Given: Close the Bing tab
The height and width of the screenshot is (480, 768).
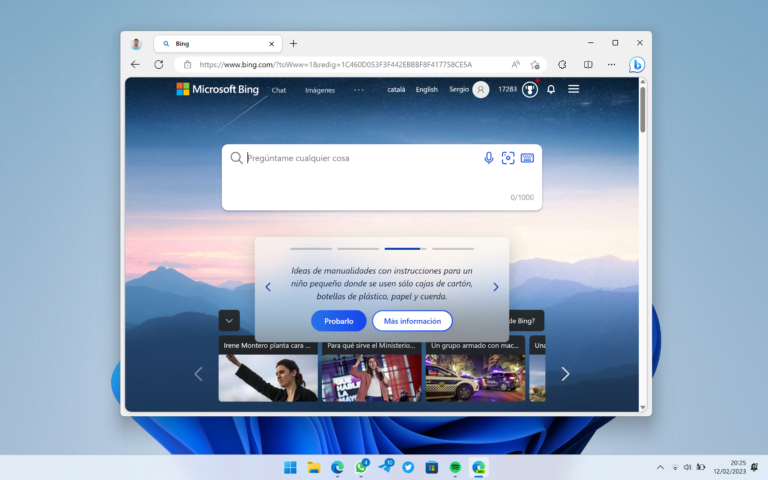Looking at the screenshot, I should point(271,44).
